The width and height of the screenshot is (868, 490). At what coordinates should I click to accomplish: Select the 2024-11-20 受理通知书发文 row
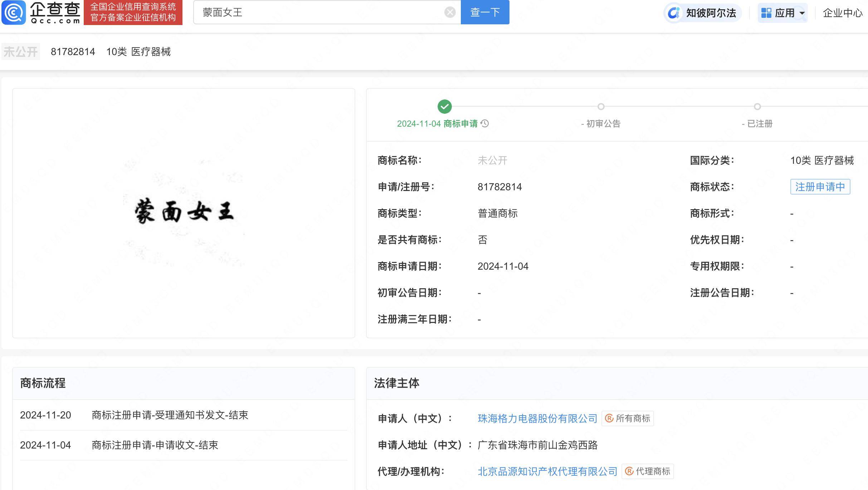point(184,415)
